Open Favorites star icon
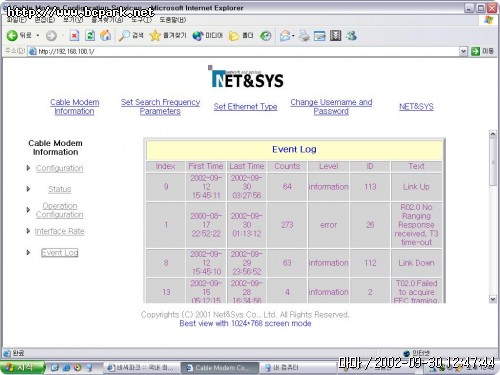 coord(155,36)
